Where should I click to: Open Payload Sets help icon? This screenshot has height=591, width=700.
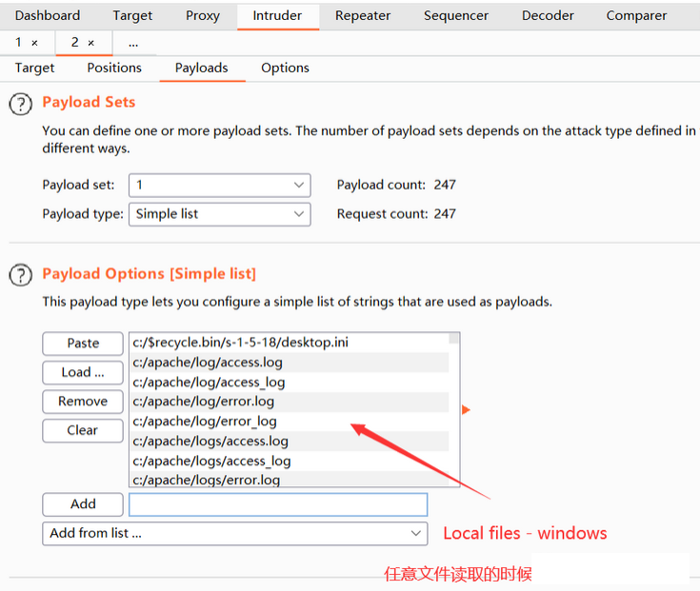(21, 105)
